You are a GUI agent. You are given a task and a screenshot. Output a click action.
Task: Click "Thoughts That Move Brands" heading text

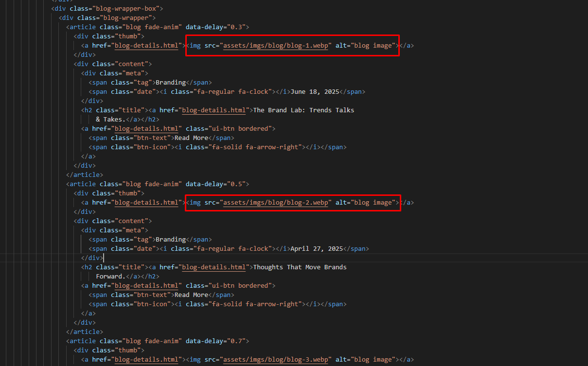(300, 267)
